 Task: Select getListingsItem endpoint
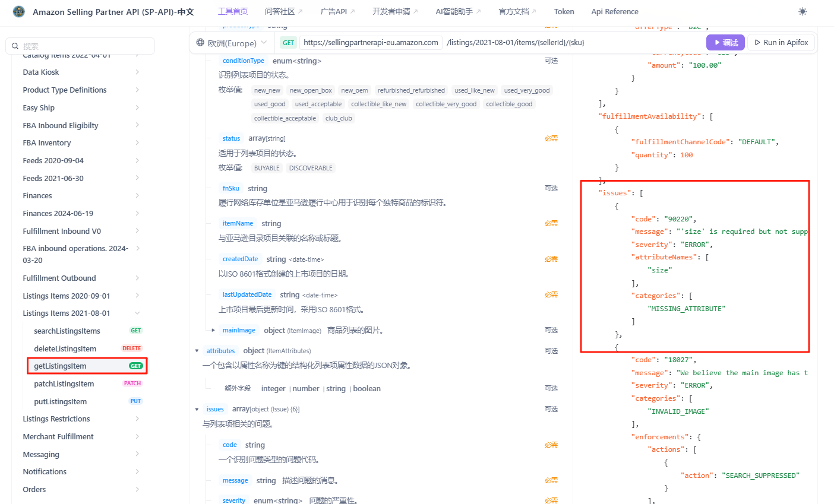tap(87, 366)
